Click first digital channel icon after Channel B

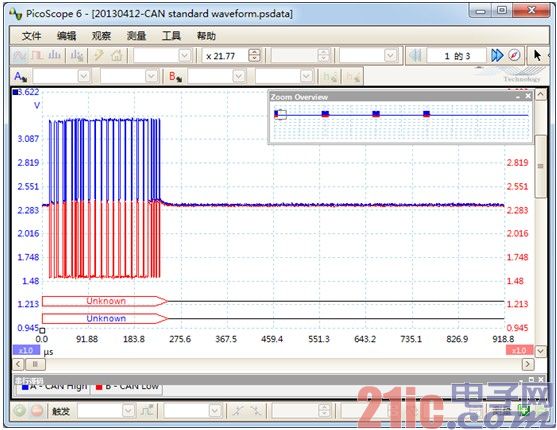click(x=330, y=76)
